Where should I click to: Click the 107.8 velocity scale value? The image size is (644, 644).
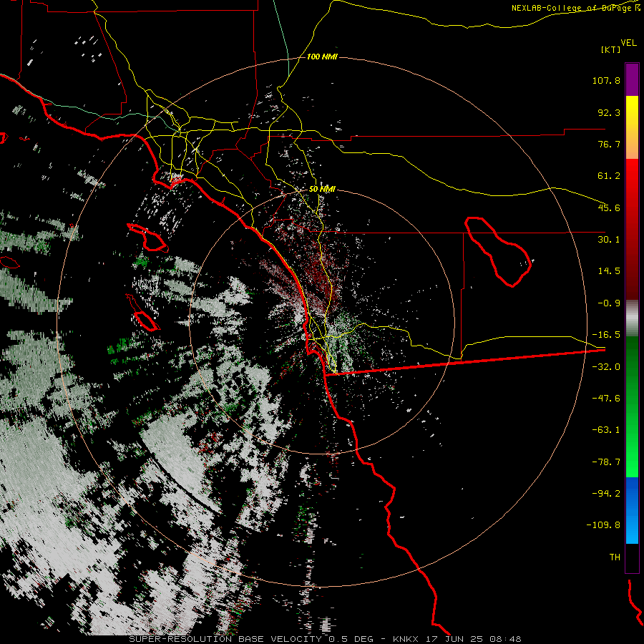coord(606,80)
